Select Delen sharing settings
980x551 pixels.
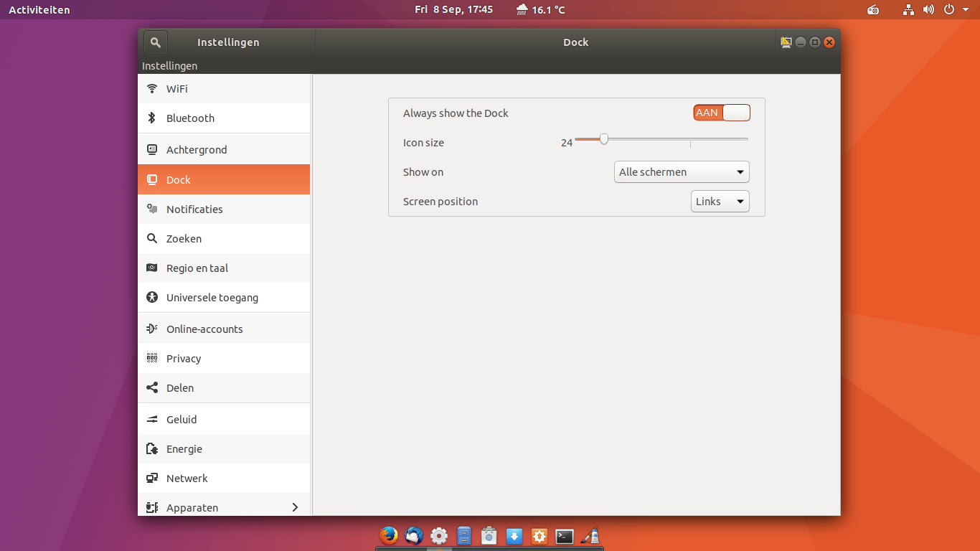(x=224, y=388)
